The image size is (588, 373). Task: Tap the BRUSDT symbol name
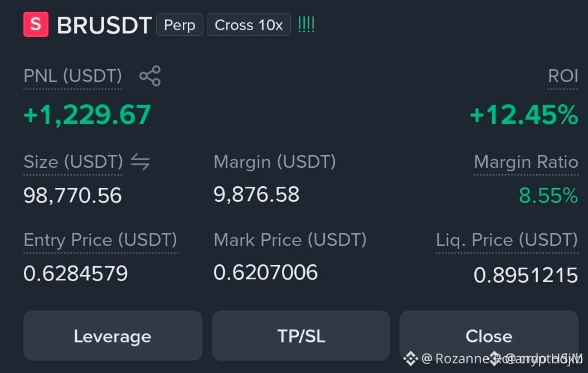tap(104, 25)
